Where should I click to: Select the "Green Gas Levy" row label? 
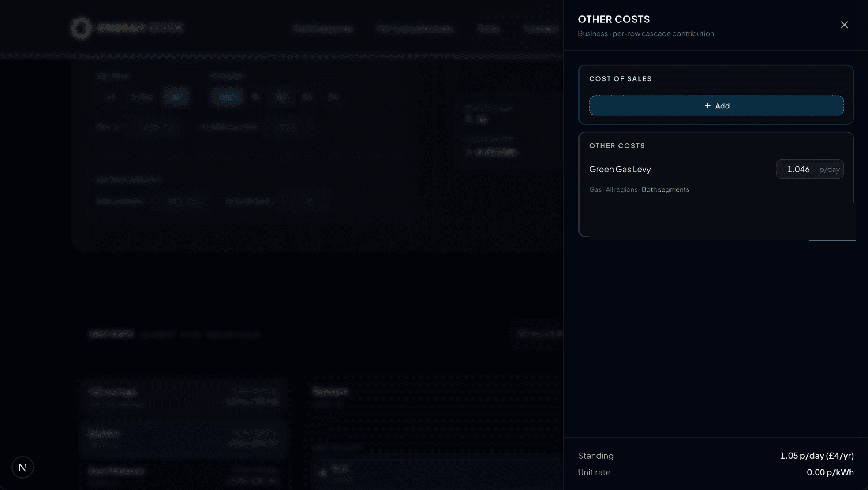click(x=620, y=169)
